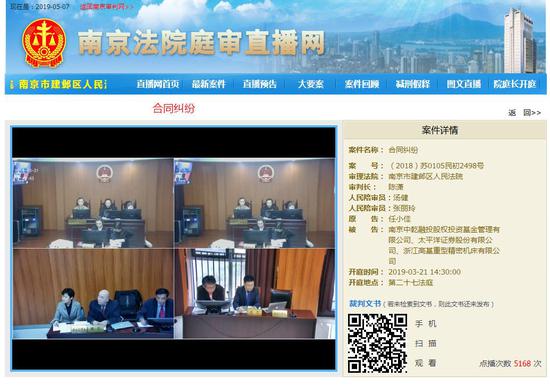
Task: Open 案件回顾 in the navigation bar
Action: (362, 84)
